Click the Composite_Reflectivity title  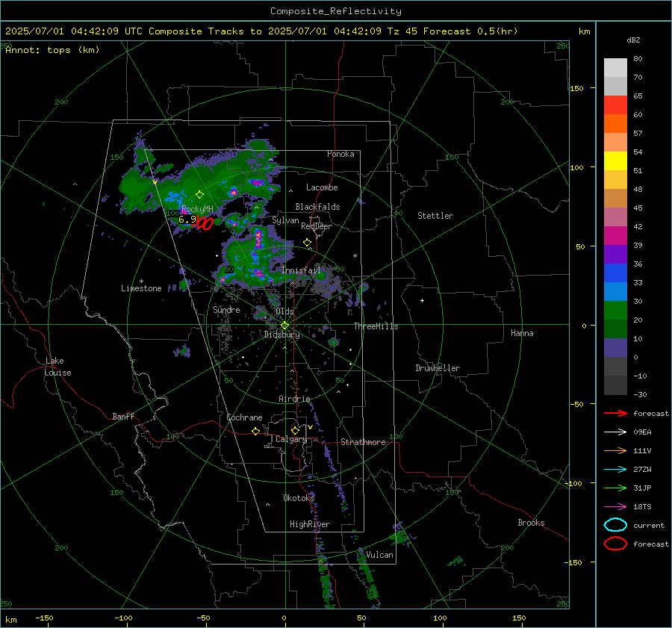(335, 11)
